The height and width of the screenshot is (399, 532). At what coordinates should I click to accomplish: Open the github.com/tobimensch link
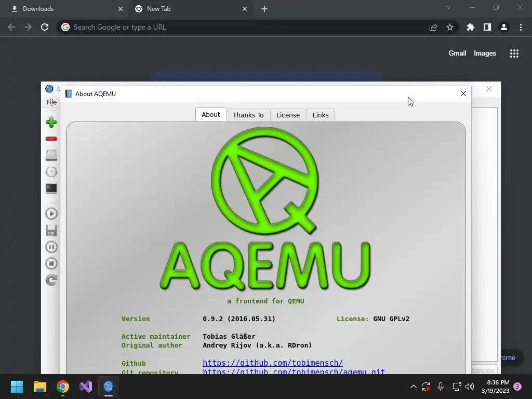(x=273, y=363)
